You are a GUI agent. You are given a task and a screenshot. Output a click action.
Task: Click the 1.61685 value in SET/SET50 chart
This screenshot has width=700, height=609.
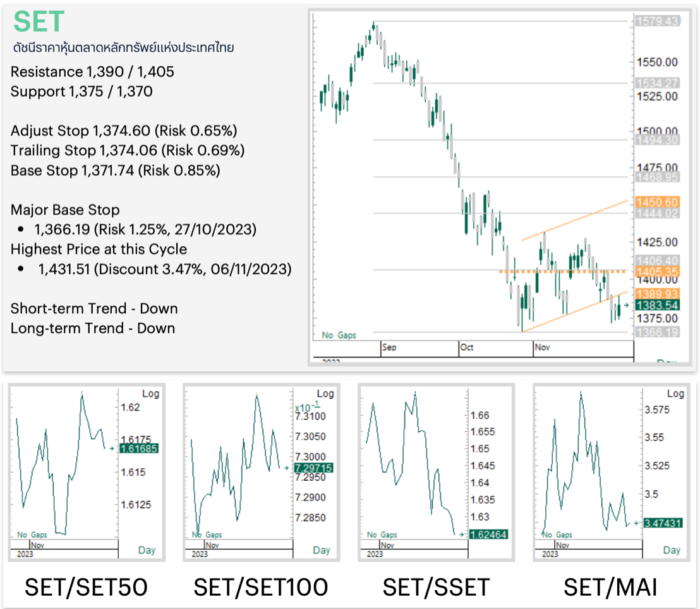(x=139, y=449)
